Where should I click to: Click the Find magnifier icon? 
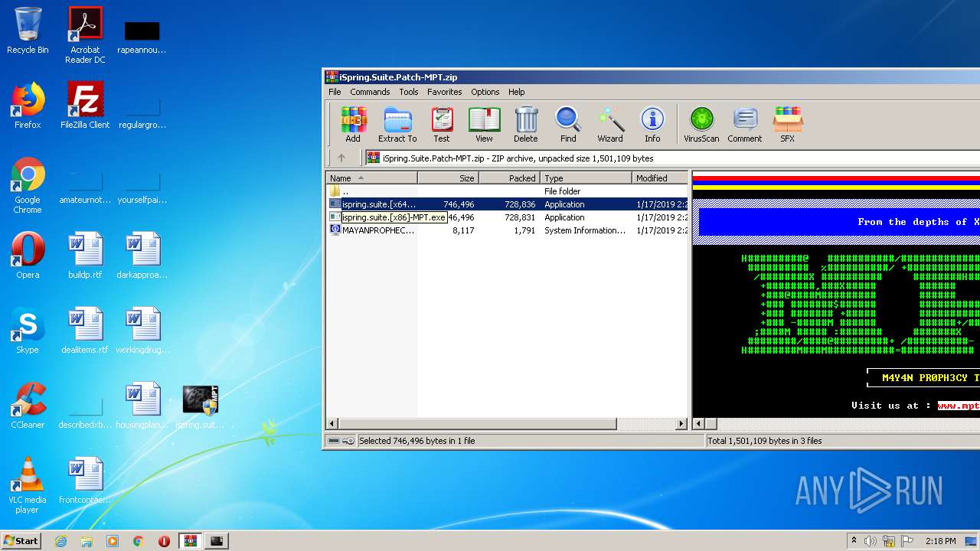coord(568,125)
